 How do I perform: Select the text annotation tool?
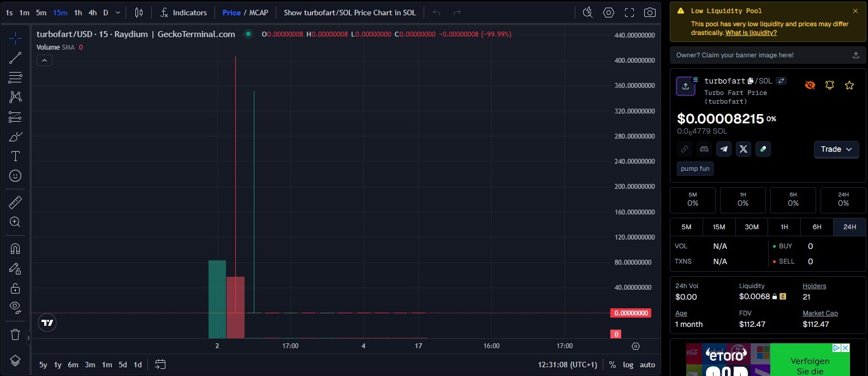tap(15, 157)
